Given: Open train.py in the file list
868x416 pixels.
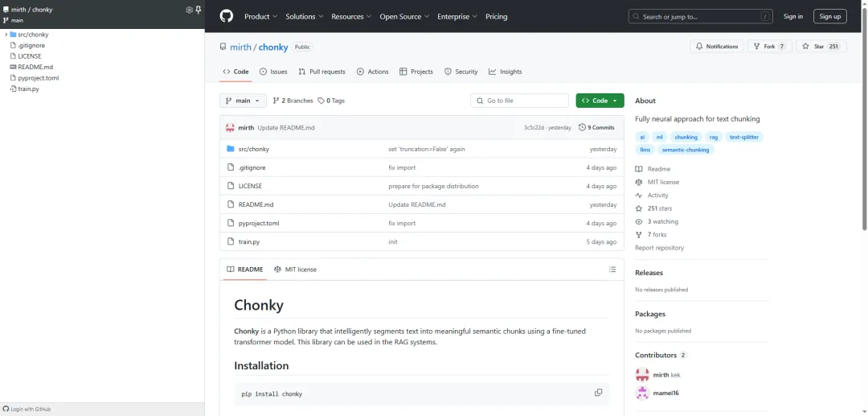Looking at the screenshot, I should point(249,241).
